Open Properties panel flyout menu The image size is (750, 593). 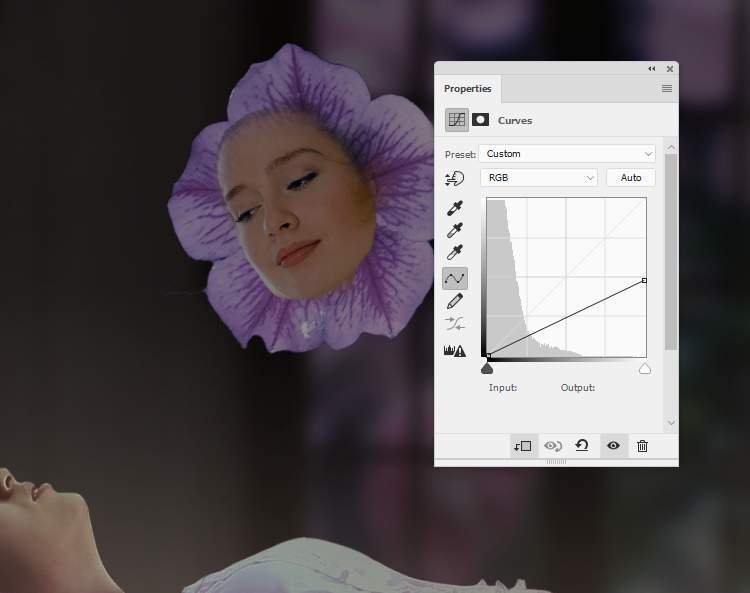click(x=667, y=88)
